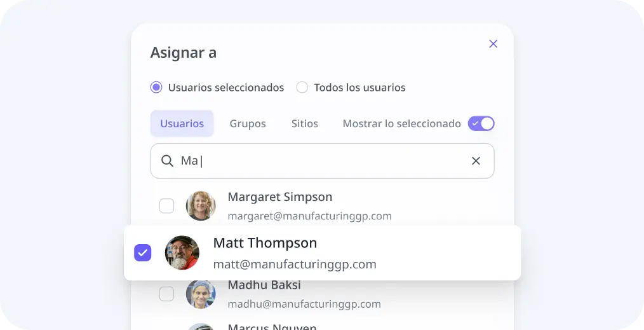Check the box for Madhu Baksi
This screenshot has width=644, height=330.
(x=166, y=294)
